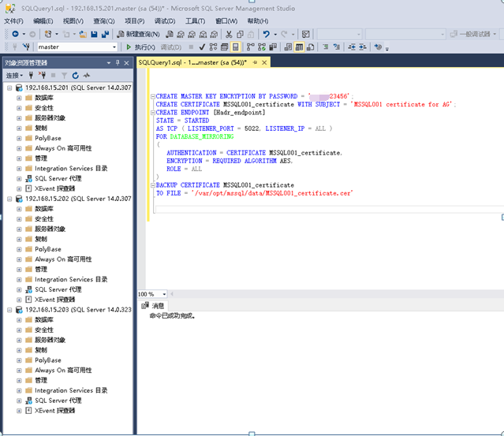Click the Display Estimated Execution Plan icon
This screenshot has height=436, width=504.
tap(213, 47)
